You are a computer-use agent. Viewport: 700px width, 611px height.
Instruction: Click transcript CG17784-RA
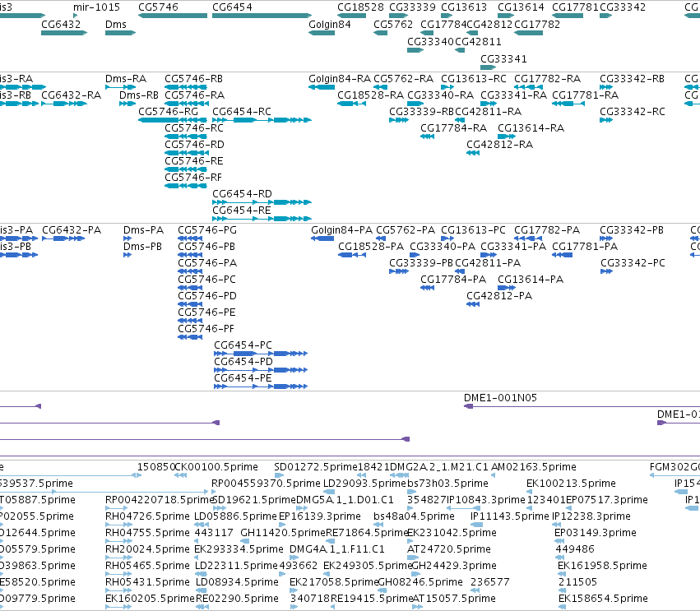(427, 137)
